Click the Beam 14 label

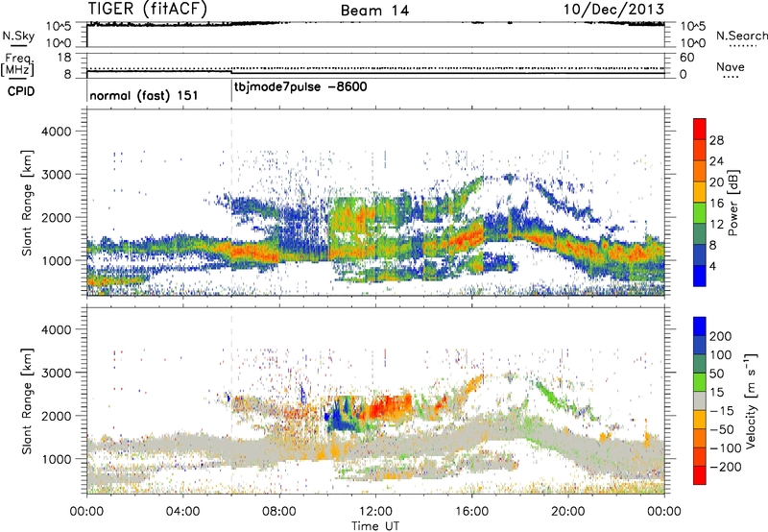[374, 11]
